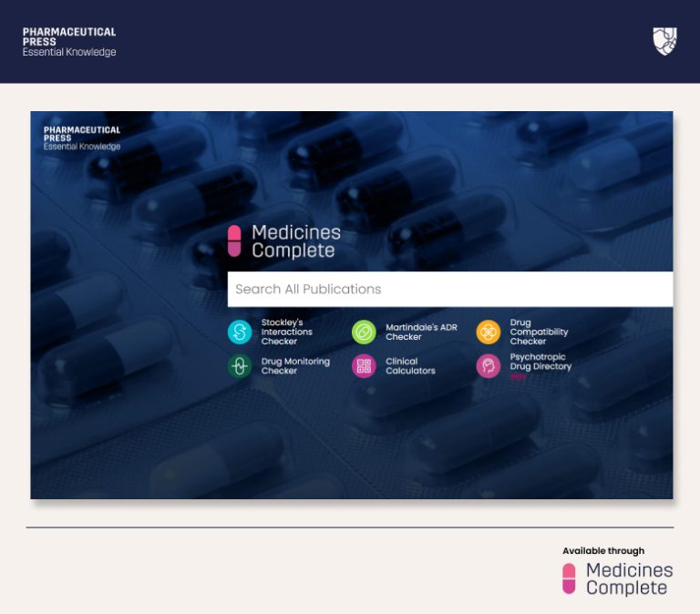Open the Martindale's ADR Checker green icon
This screenshot has height=614, width=700.
(x=364, y=332)
